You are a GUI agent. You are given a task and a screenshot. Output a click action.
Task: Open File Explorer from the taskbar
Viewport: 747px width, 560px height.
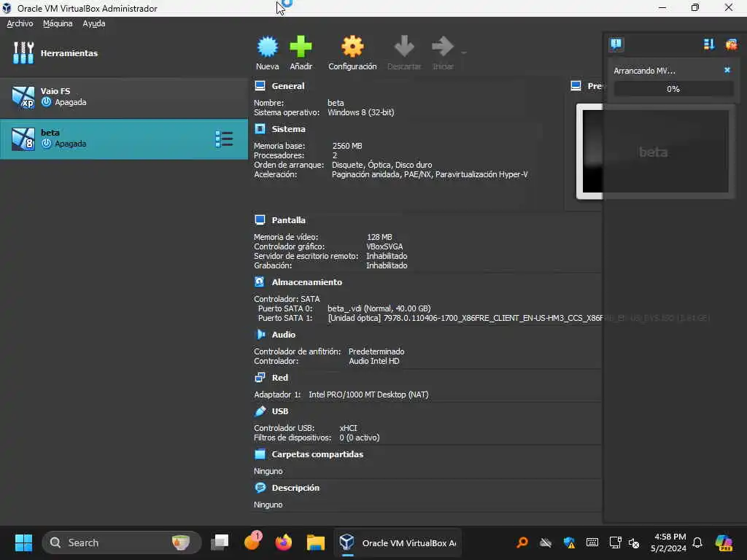pyautogui.click(x=315, y=542)
